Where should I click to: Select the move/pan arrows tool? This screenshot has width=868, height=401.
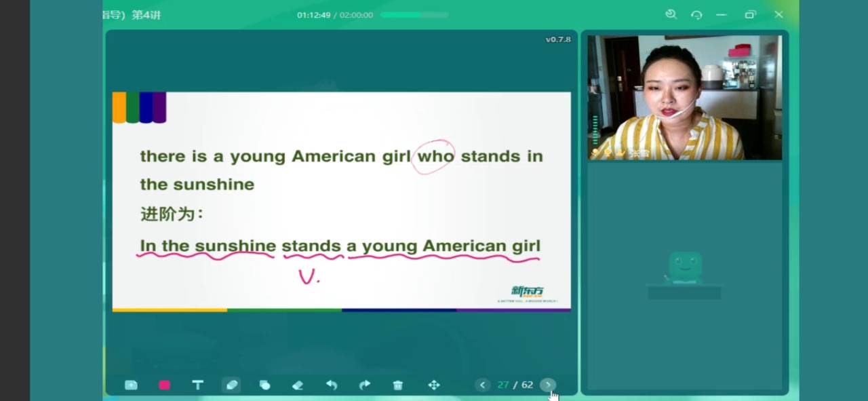pos(434,385)
